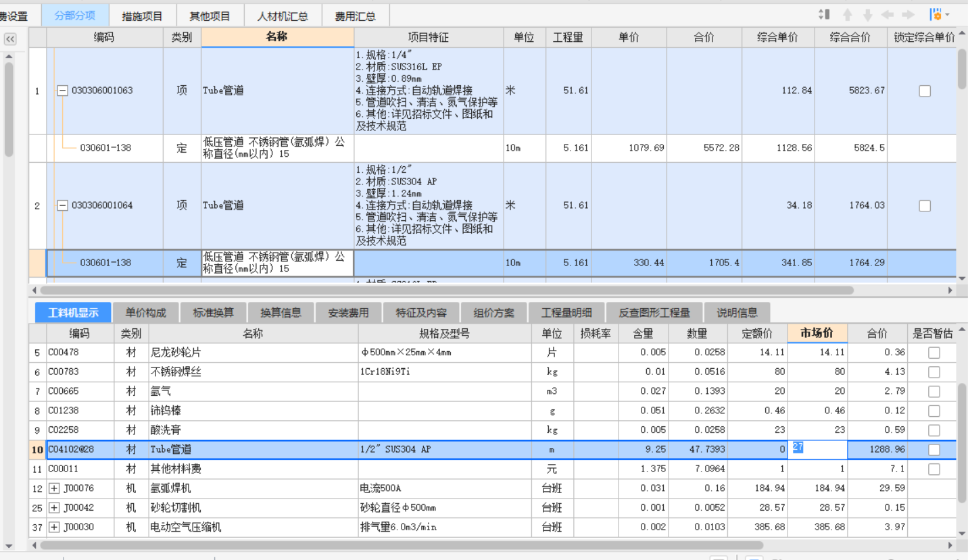This screenshot has height=560, width=968.
Task: Click lower table horizontal scrollbar
Action: [x=402, y=544]
